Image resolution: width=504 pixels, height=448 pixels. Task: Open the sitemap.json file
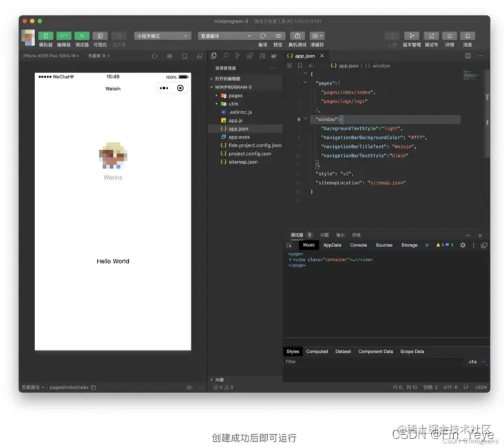246,162
